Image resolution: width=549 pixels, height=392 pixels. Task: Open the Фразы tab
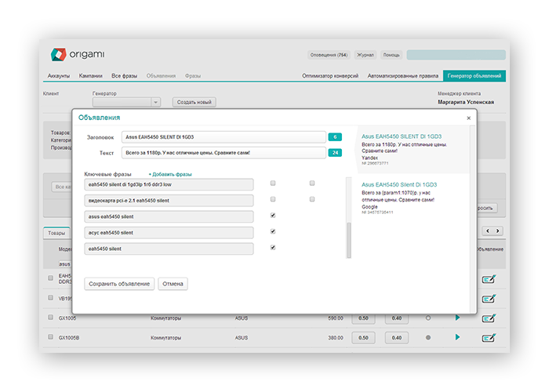(x=193, y=75)
